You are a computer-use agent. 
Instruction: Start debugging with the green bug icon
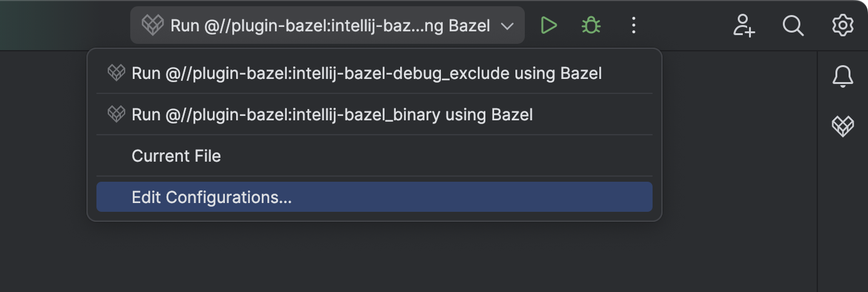(x=591, y=26)
